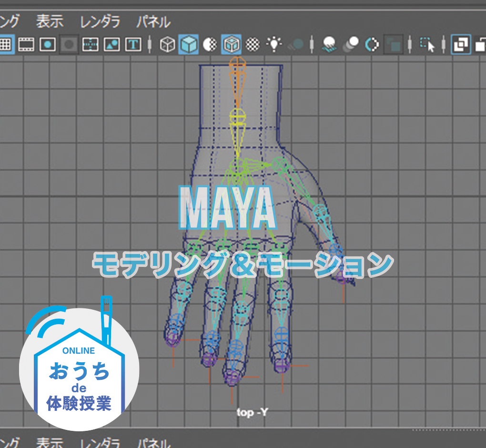The image size is (486, 448).
Task: Open the レンダラ menu in lower panel
Action: click(100, 443)
